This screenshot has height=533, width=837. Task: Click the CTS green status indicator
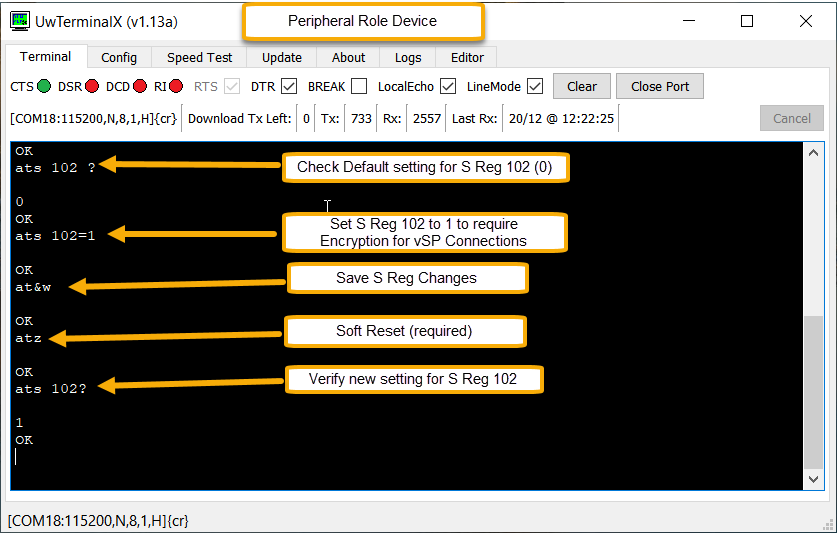(44, 86)
